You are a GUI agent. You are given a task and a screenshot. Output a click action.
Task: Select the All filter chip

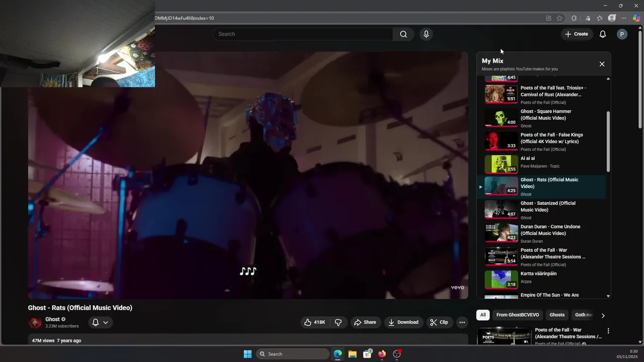[482, 315]
